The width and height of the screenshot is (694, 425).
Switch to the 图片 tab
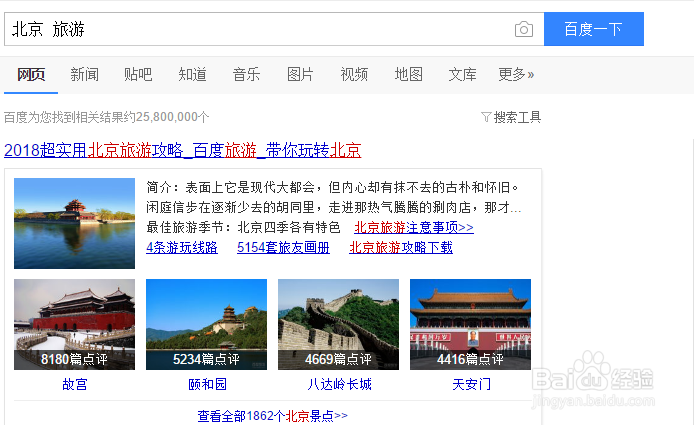(x=300, y=74)
